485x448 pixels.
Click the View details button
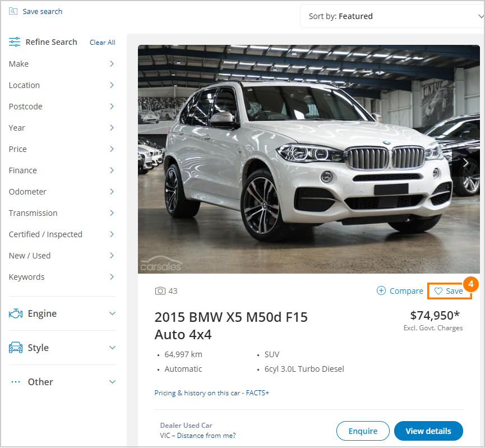pyautogui.click(x=428, y=431)
